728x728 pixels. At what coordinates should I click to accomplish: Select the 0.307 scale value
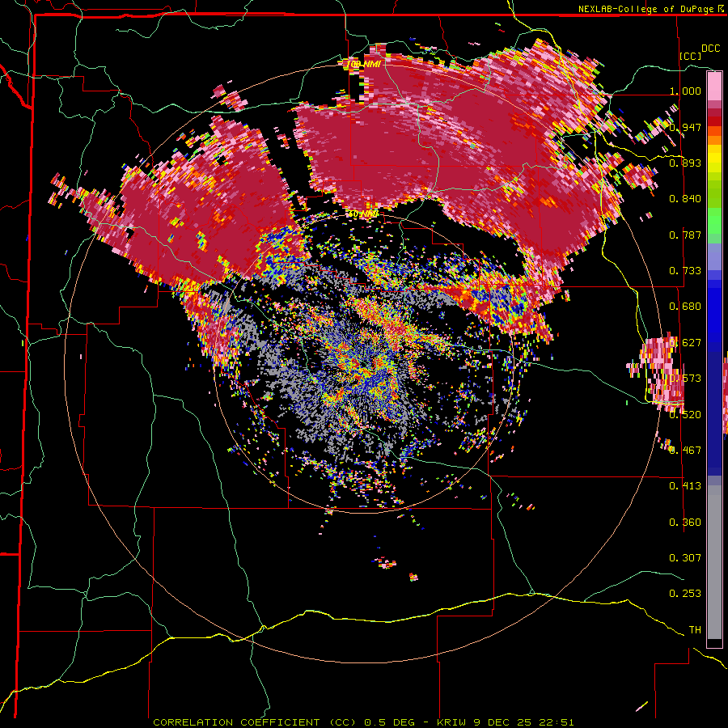[x=685, y=558]
